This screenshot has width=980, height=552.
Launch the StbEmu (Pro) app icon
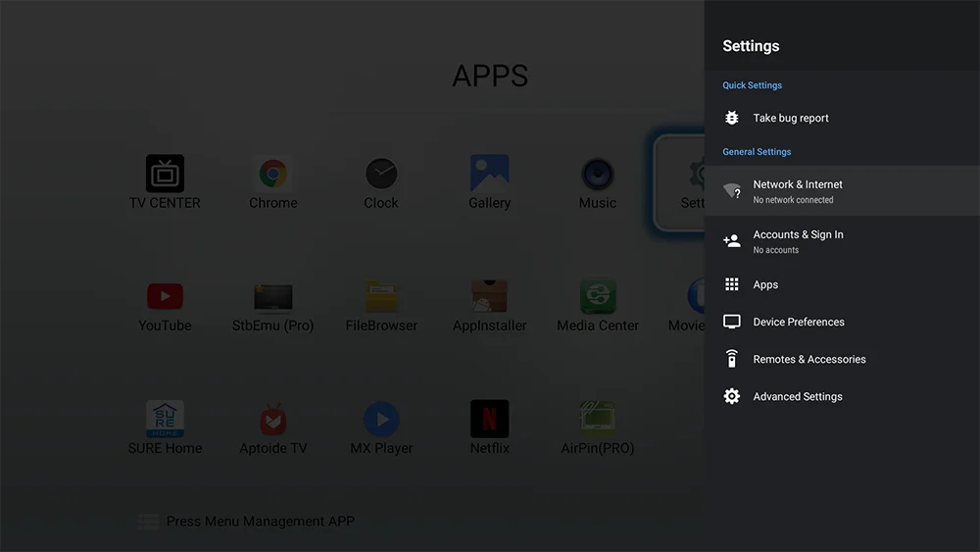(273, 297)
